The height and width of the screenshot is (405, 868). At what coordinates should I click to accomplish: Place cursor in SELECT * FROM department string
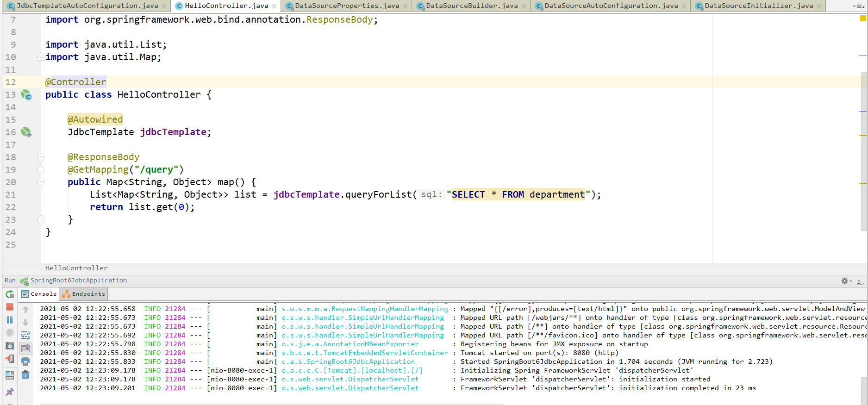click(518, 195)
